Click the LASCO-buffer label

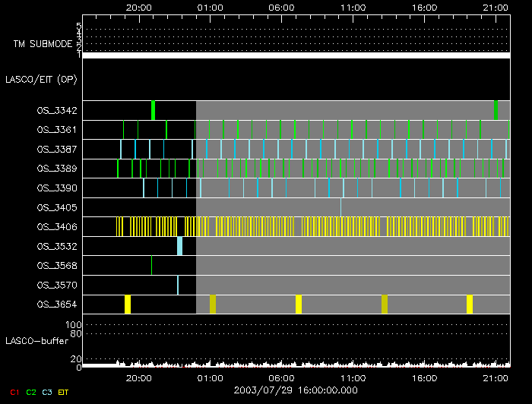click(x=36, y=341)
